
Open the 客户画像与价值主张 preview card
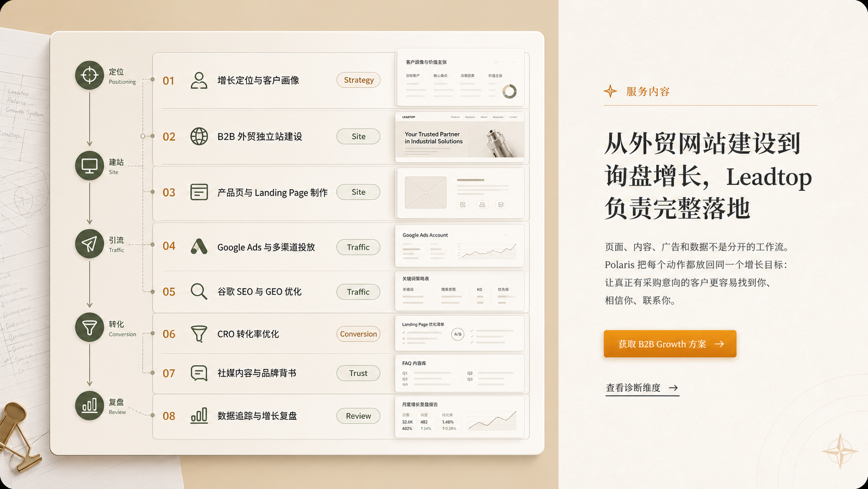460,77
